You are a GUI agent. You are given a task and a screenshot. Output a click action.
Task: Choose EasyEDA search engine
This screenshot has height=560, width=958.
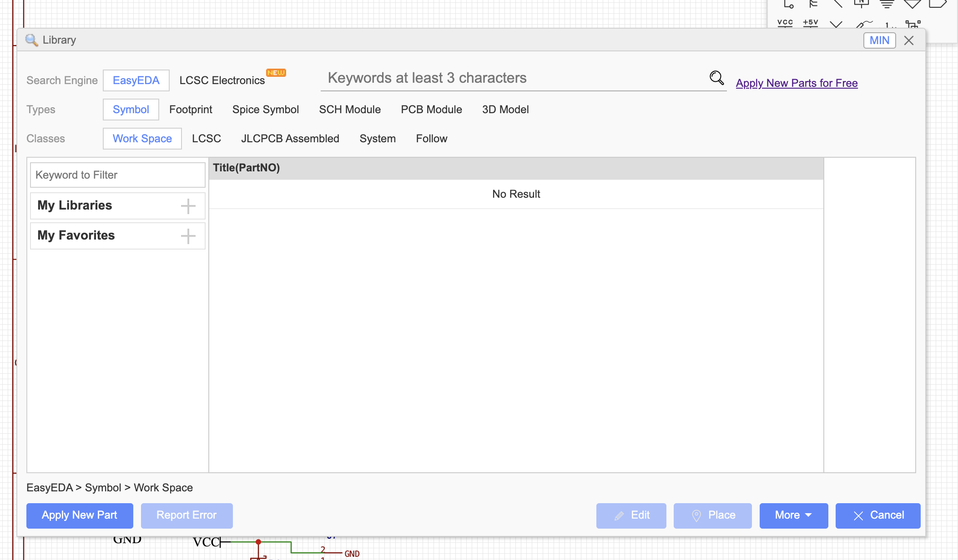(x=136, y=80)
